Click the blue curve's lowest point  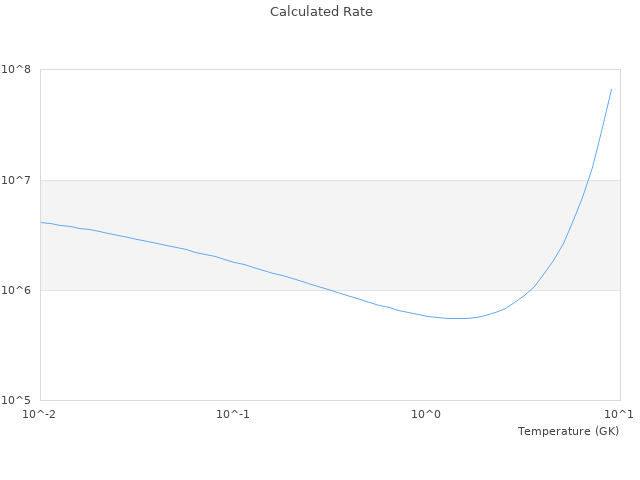(455, 318)
